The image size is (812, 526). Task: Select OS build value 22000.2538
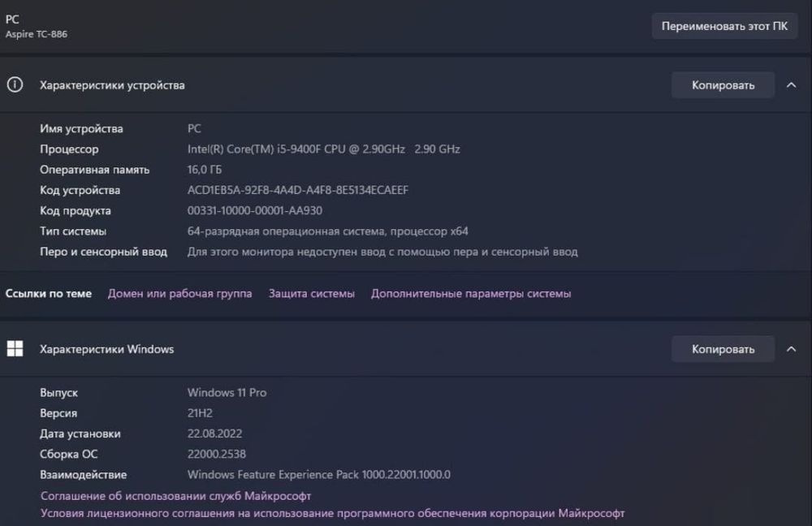pyautogui.click(x=217, y=454)
